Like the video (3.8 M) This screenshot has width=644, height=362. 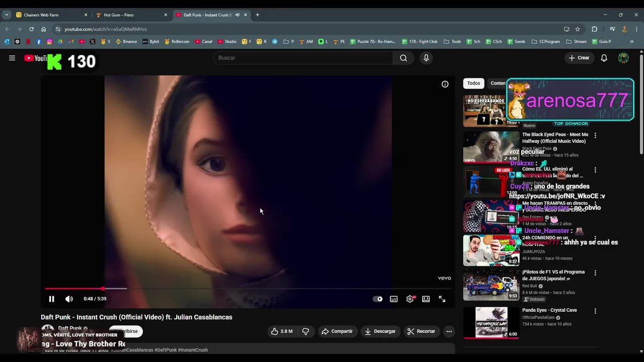(282, 331)
